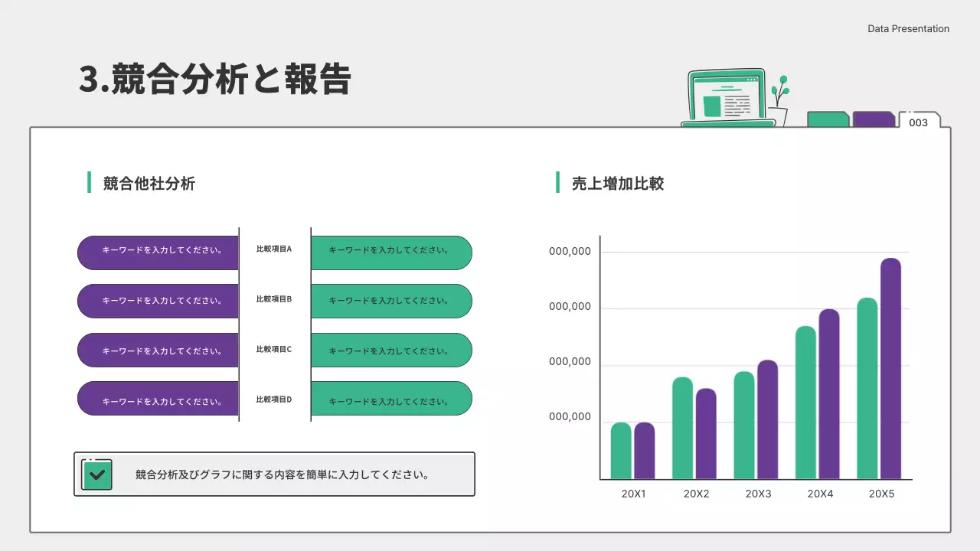This screenshot has height=551, width=980.
Task: Click the green checkmark icon in note box
Action: 96,474
